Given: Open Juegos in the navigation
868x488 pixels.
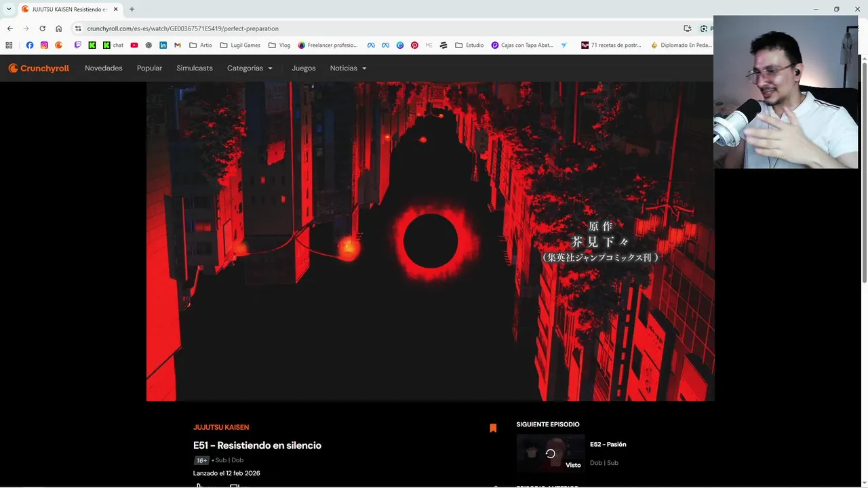Looking at the screenshot, I should (304, 68).
